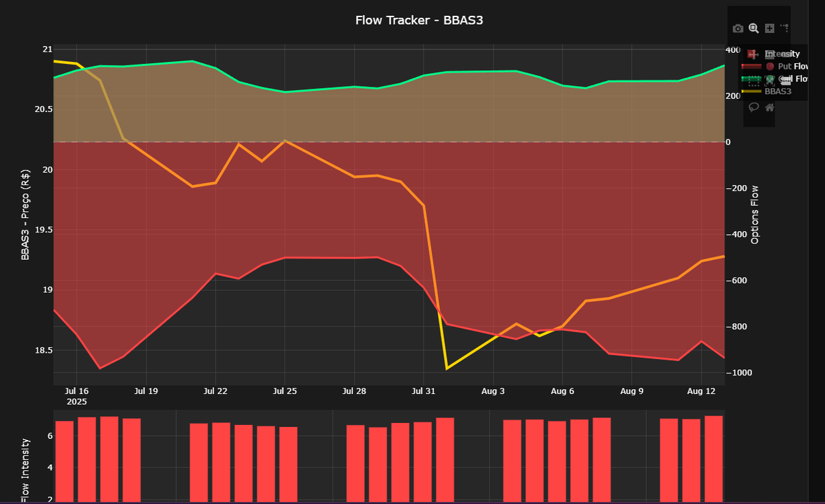Select the Lasso select tool

pyautogui.click(x=753, y=107)
